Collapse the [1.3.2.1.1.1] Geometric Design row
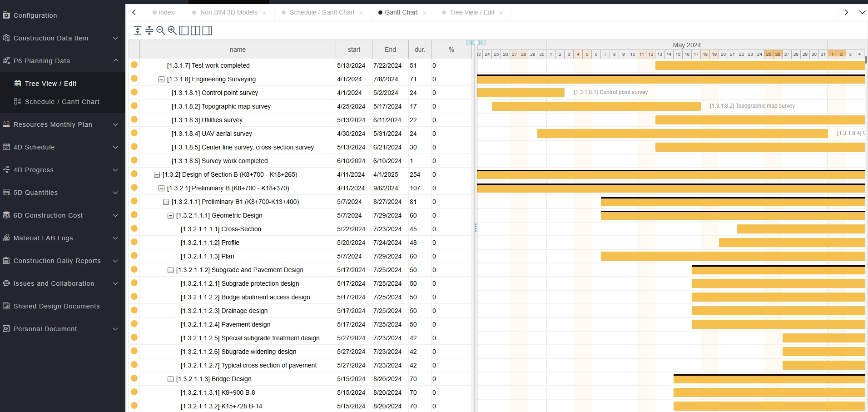The height and width of the screenshot is (412, 868). click(170, 215)
